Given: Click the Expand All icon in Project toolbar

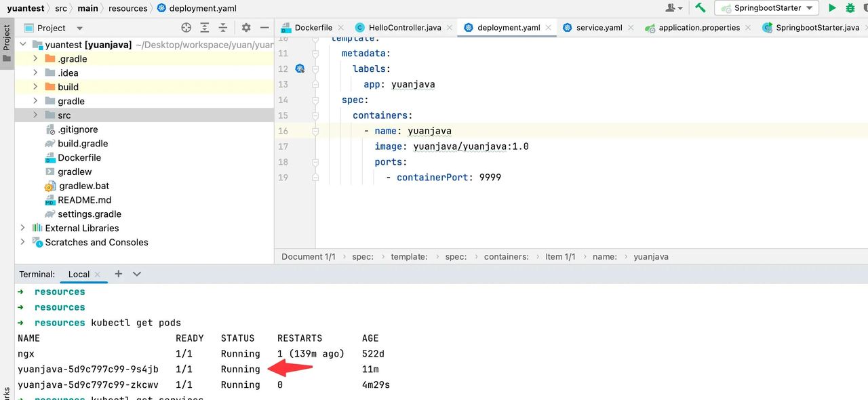Looking at the screenshot, I should [x=205, y=27].
